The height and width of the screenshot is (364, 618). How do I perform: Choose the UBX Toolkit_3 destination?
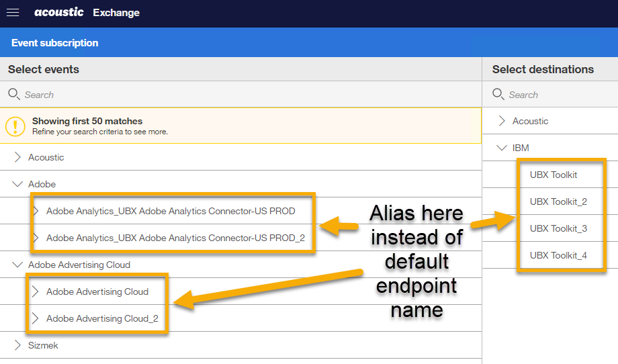[x=558, y=228]
